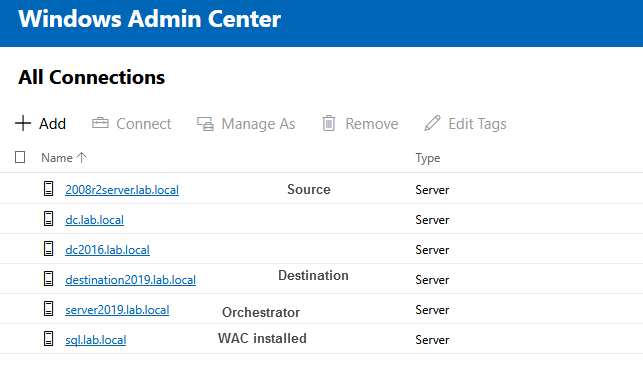Open the server2019.lab.local connection link
This screenshot has height=387, width=643.
click(x=117, y=310)
